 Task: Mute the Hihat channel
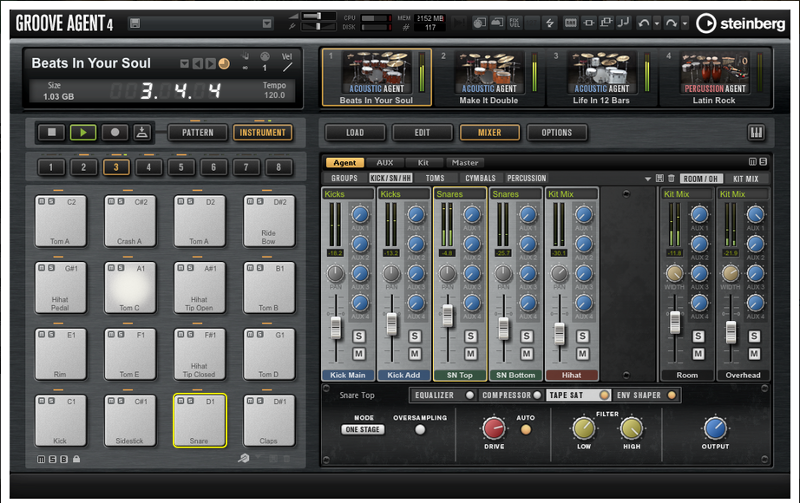pos(583,354)
